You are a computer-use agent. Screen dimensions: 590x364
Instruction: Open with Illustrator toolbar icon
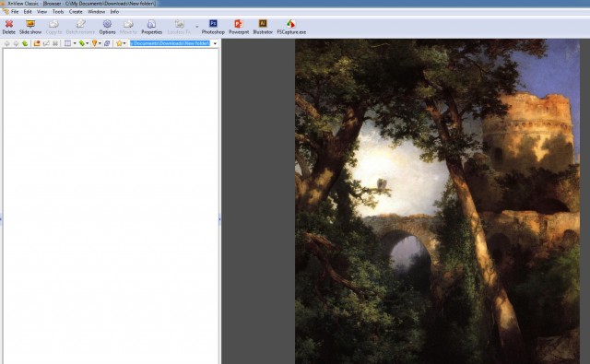click(263, 27)
